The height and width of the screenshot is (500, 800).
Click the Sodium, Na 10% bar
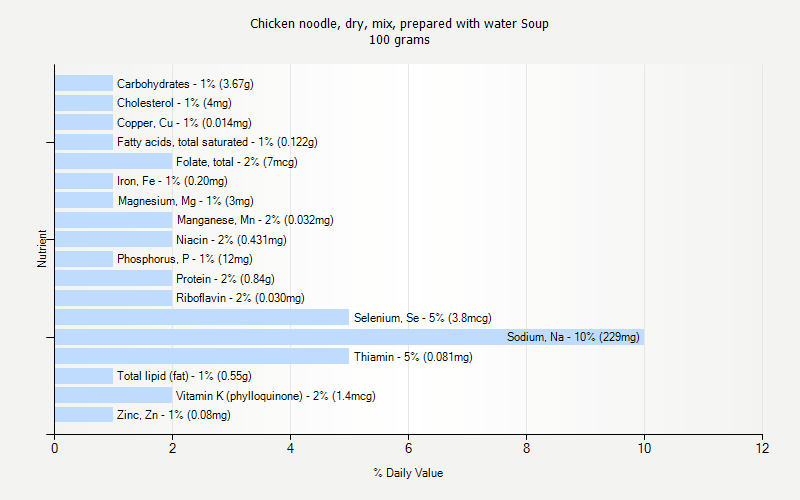349,337
